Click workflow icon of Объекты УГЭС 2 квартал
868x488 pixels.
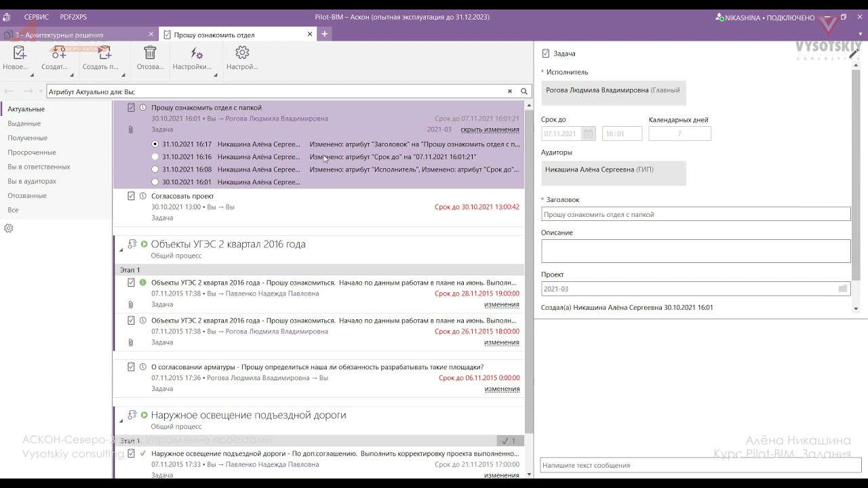point(132,244)
